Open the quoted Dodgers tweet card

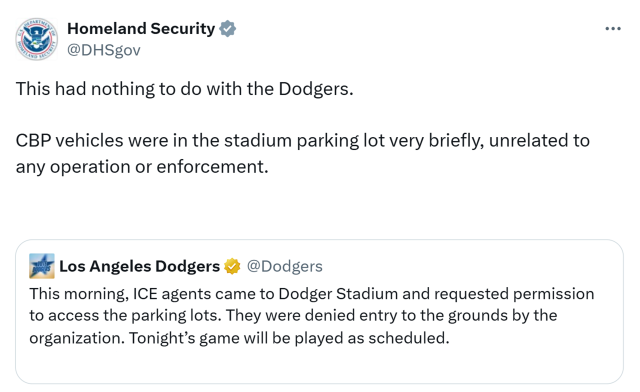[319, 312]
